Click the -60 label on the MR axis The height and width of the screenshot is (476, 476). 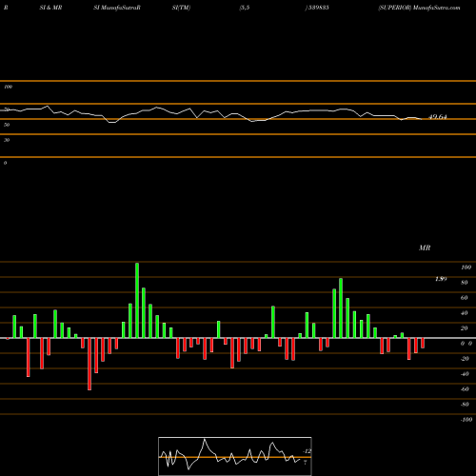tap(465, 389)
